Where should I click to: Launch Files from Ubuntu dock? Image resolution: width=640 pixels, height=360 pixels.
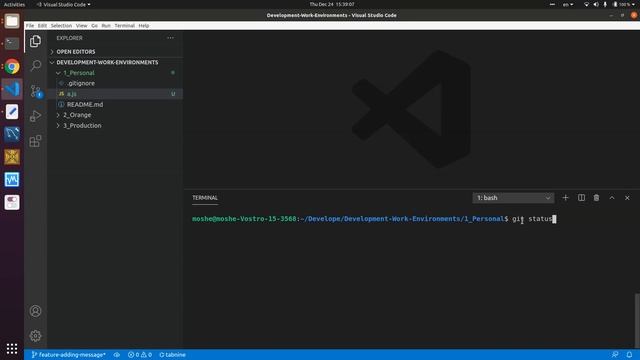click(x=12, y=21)
